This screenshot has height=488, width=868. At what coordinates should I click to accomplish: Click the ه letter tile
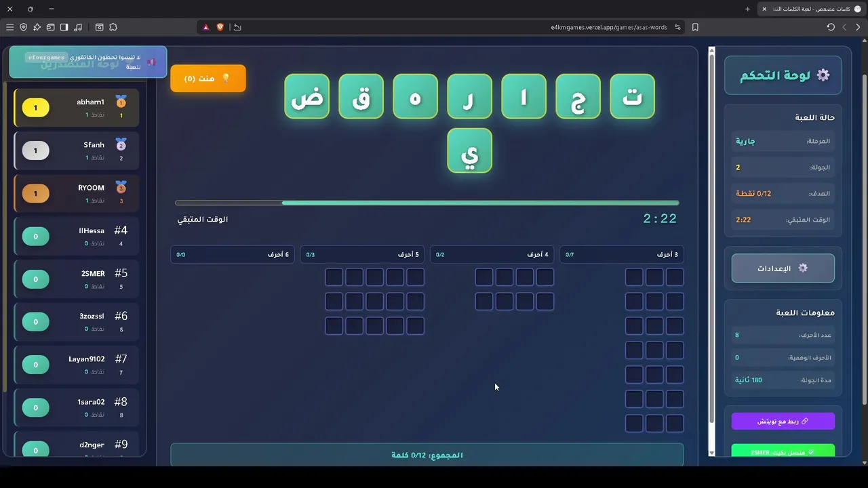(415, 97)
